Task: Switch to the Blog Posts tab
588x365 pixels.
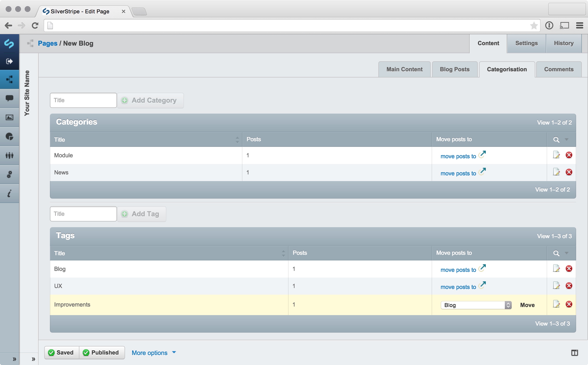Action: coord(454,70)
